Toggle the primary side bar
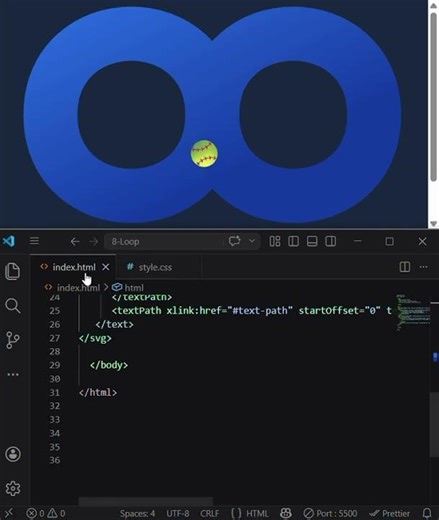 pos(293,241)
